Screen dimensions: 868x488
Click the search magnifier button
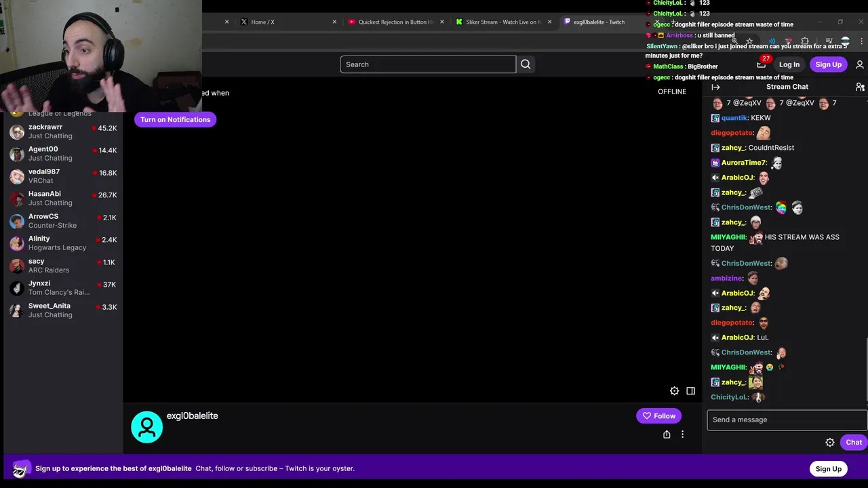pos(526,64)
